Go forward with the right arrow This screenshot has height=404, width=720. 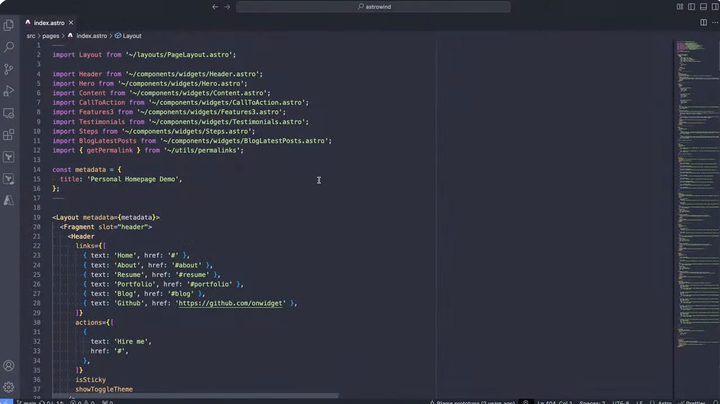227,7
